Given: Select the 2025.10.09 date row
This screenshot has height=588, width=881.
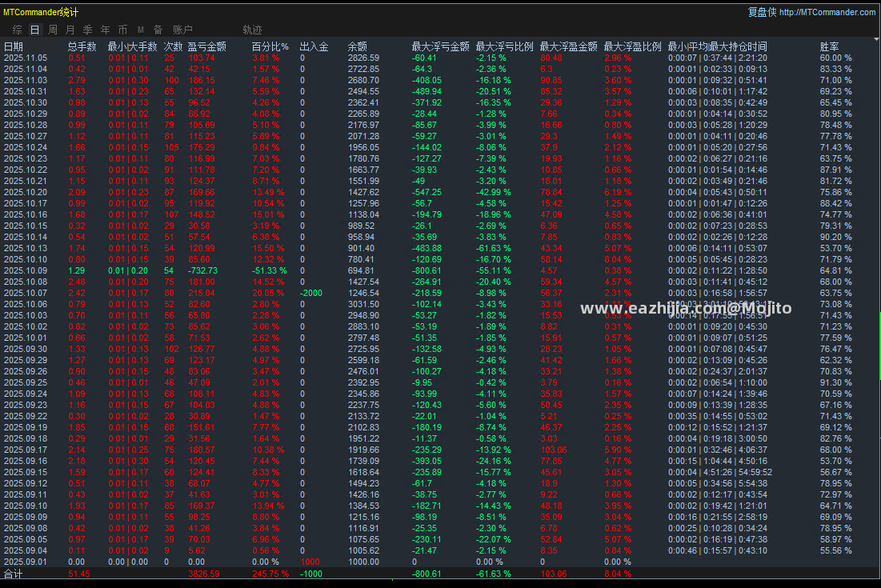Looking at the screenshot, I should click(x=26, y=270).
